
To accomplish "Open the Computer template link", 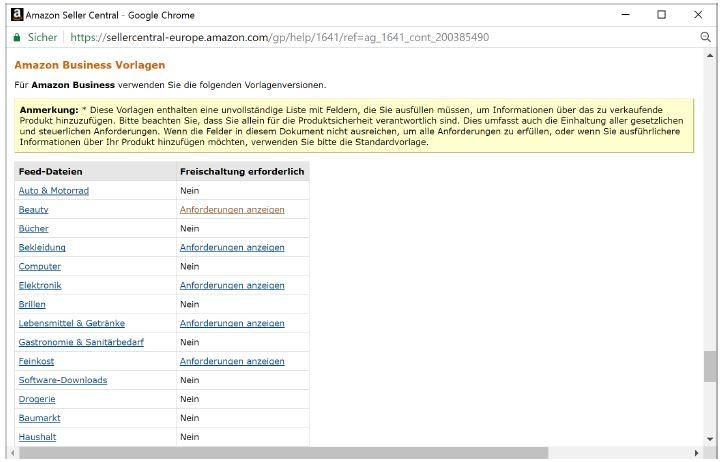I will pos(39,267).
